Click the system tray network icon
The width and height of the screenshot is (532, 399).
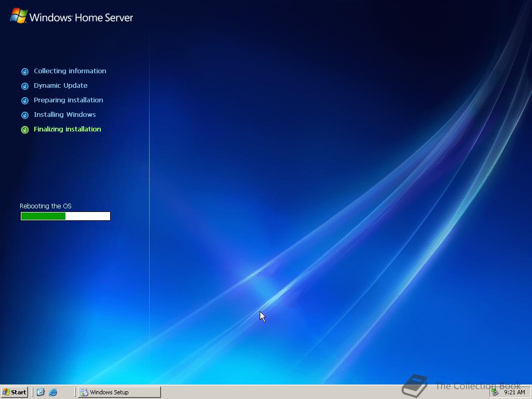point(495,392)
